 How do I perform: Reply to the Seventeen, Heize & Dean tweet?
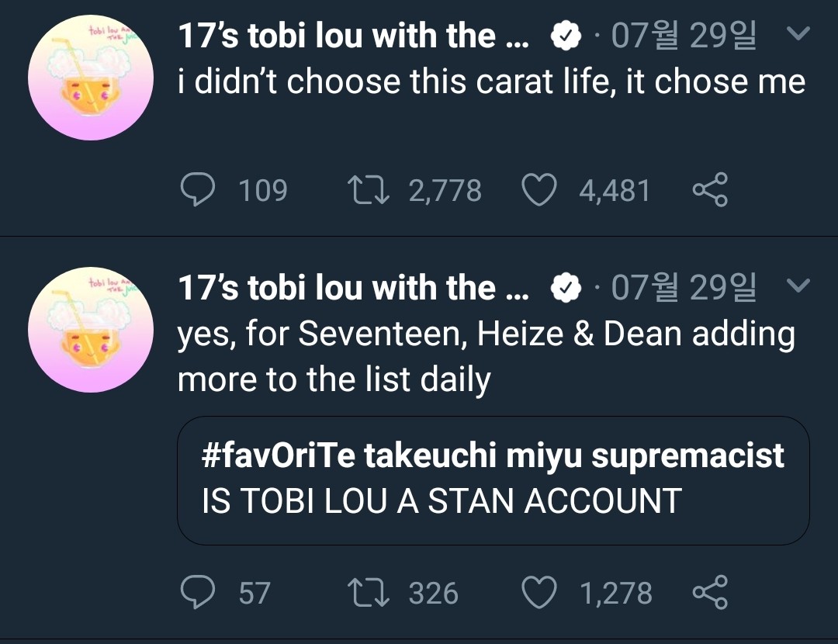point(197,594)
